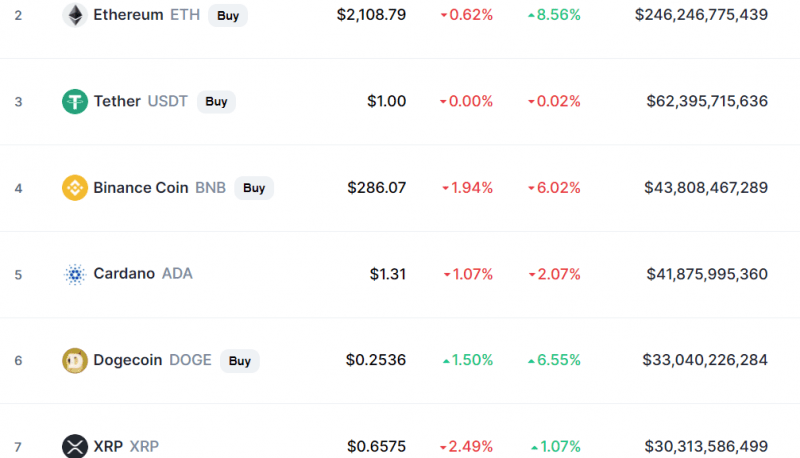Open the Cardano coin name link

click(x=124, y=273)
